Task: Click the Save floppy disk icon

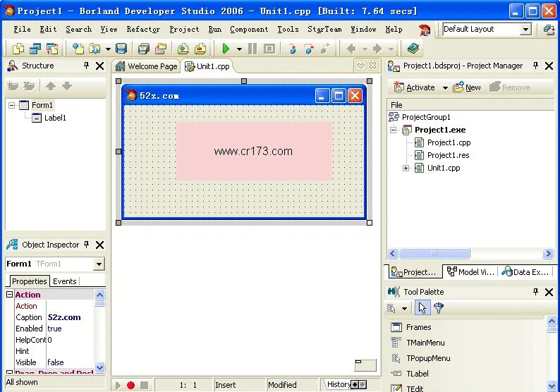Action: tap(121, 48)
